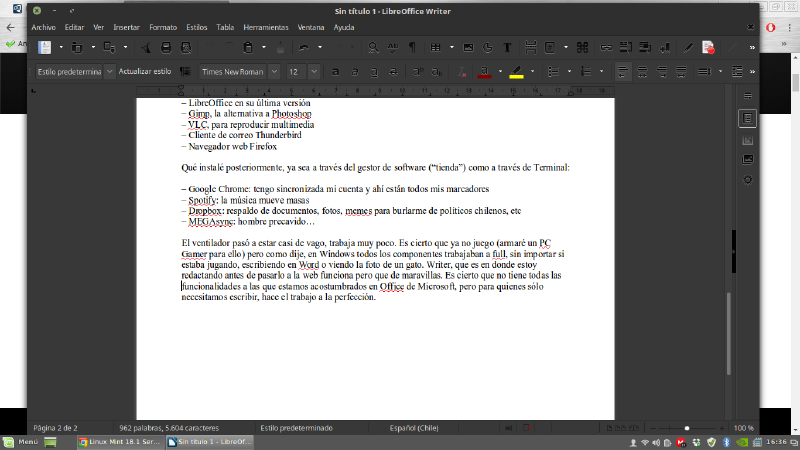Toggle superscript formatting
800x450 pixels.
417,72
